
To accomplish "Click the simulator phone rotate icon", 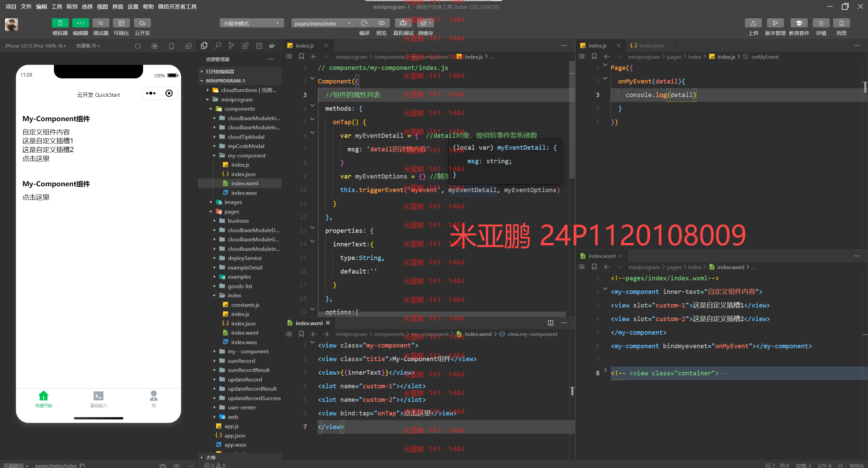I will pyautogui.click(x=171, y=46).
